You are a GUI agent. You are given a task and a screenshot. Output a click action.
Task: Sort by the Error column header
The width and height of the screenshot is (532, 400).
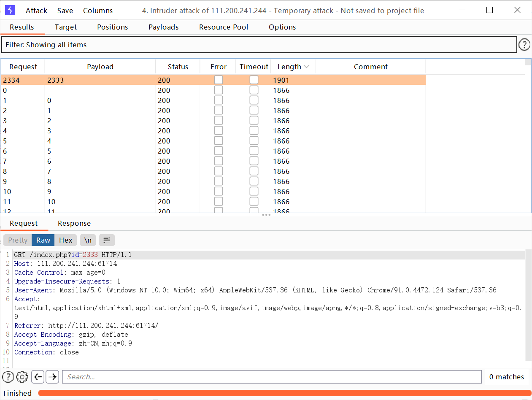click(x=219, y=67)
